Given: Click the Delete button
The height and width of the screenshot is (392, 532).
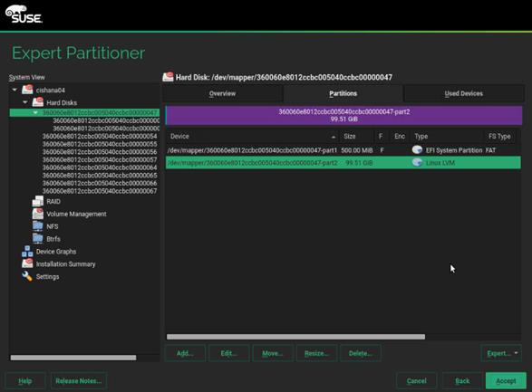Looking at the screenshot, I should coord(361,353).
